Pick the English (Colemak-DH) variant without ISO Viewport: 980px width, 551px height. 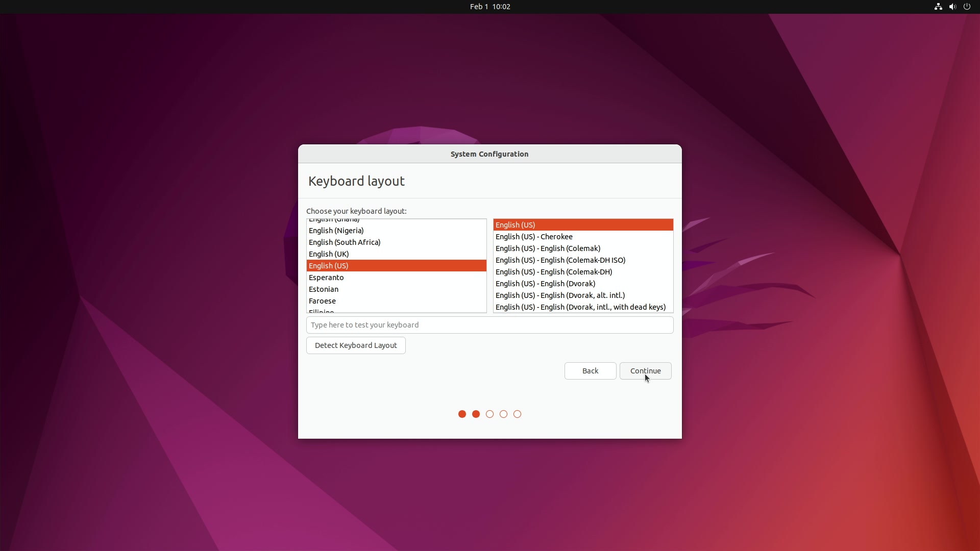[583, 272]
